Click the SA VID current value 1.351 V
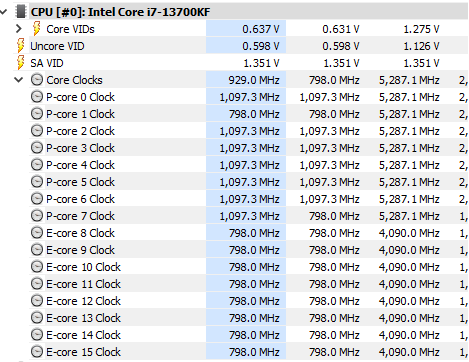Image resolution: width=469 pixels, height=362 pixels. (261, 63)
